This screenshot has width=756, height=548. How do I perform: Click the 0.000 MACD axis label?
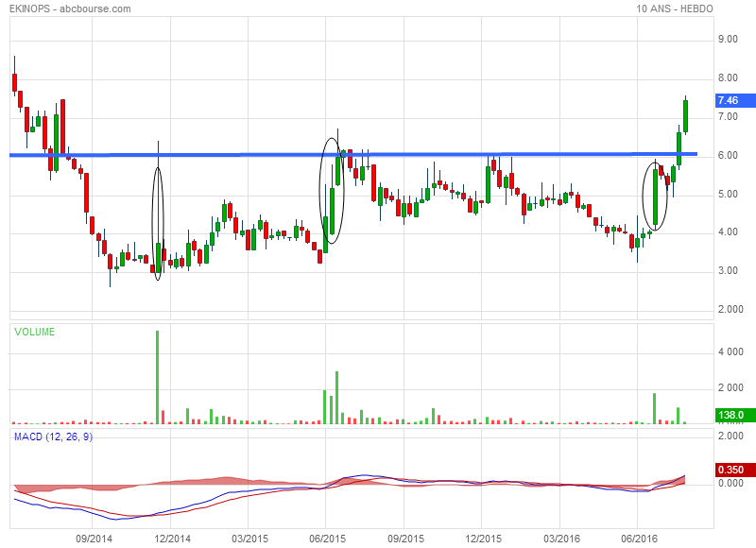click(730, 483)
